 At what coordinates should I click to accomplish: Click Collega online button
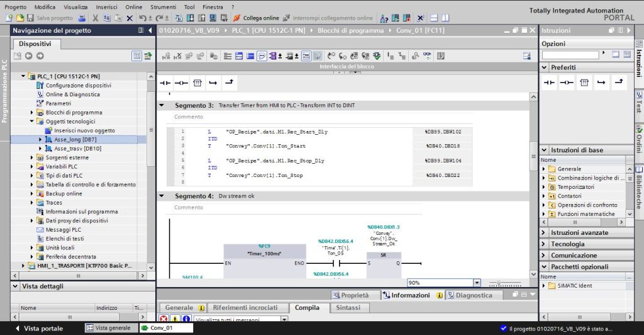click(x=257, y=18)
